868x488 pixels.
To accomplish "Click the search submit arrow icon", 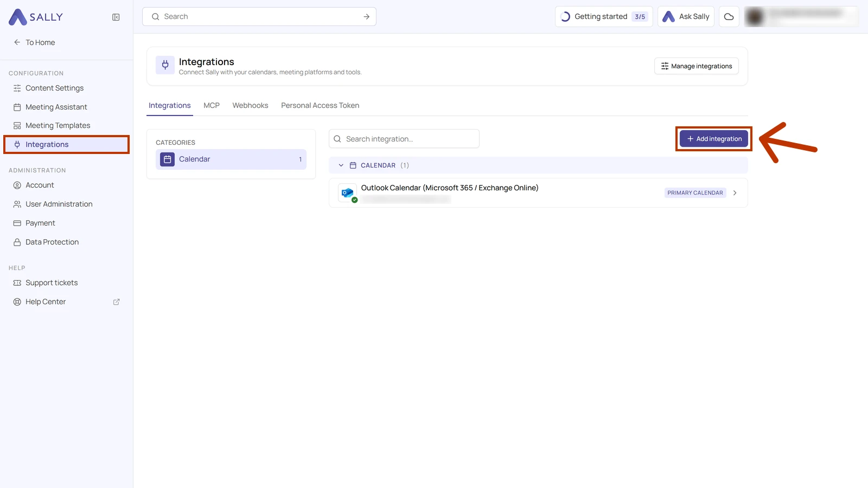I will (x=367, y=17).
